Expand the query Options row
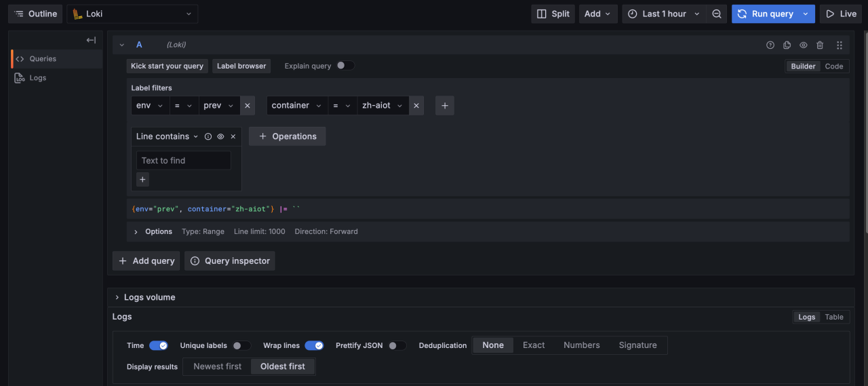This screenshot has width=868, height=386. click(x=136, y=231)
